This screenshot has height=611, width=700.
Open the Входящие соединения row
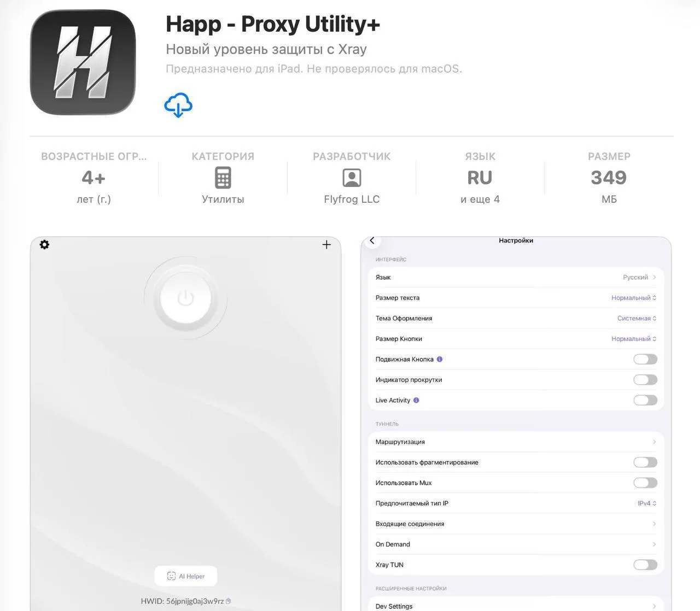(516, 524)
